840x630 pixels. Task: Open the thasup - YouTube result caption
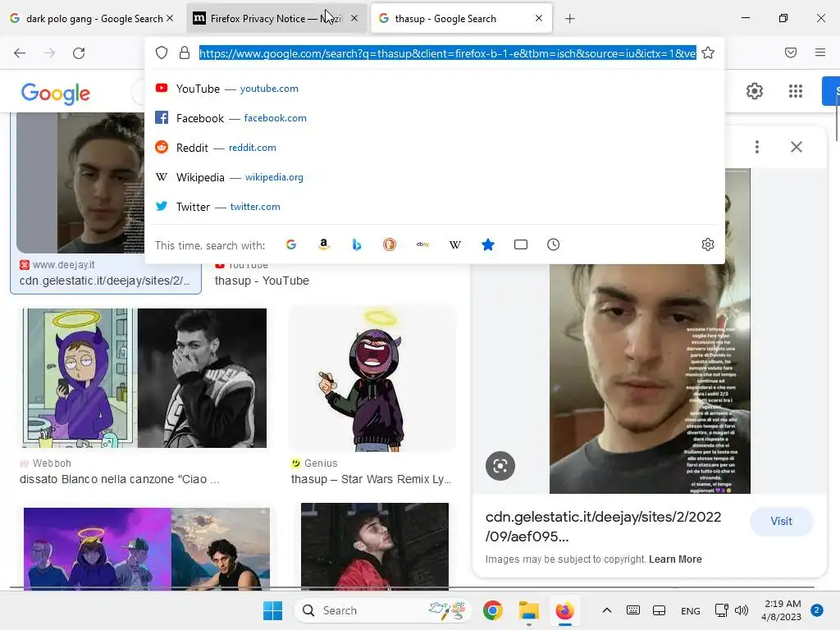262,281
